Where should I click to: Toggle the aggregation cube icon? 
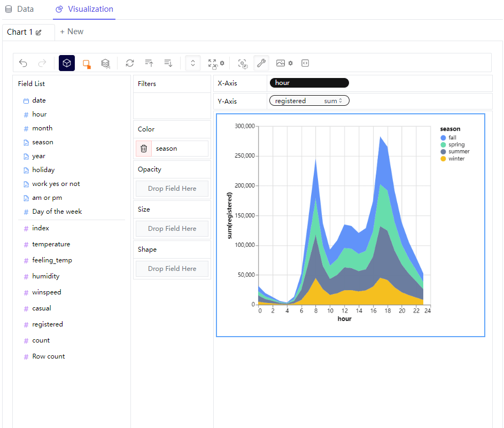pos(66,63)
